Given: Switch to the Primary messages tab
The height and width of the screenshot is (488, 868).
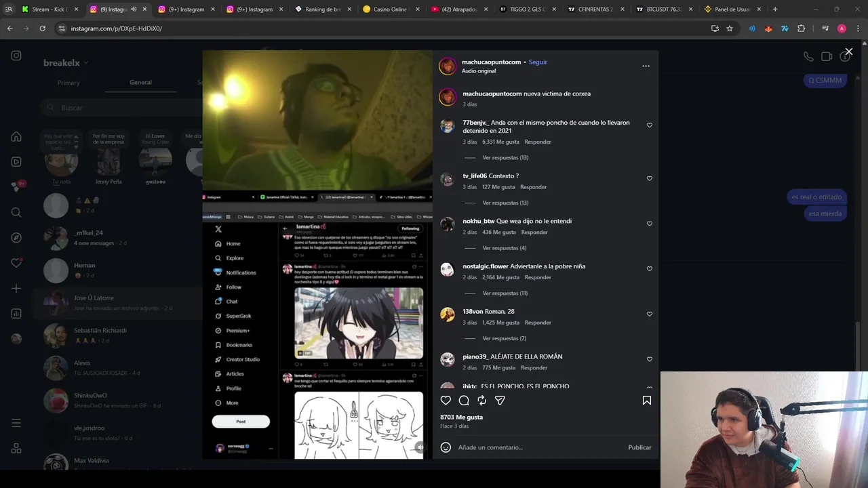Looking at the screenshot, I should click(68, 83).
